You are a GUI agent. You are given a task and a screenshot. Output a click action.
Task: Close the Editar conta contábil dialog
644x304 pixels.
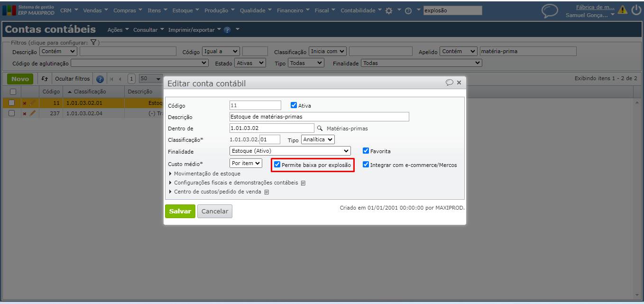459,83
